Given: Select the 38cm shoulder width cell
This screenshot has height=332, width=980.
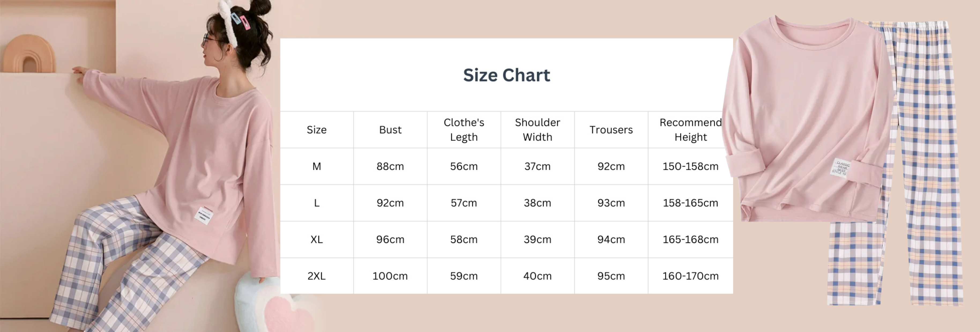Looking at the screenshot, I should 537,203.
